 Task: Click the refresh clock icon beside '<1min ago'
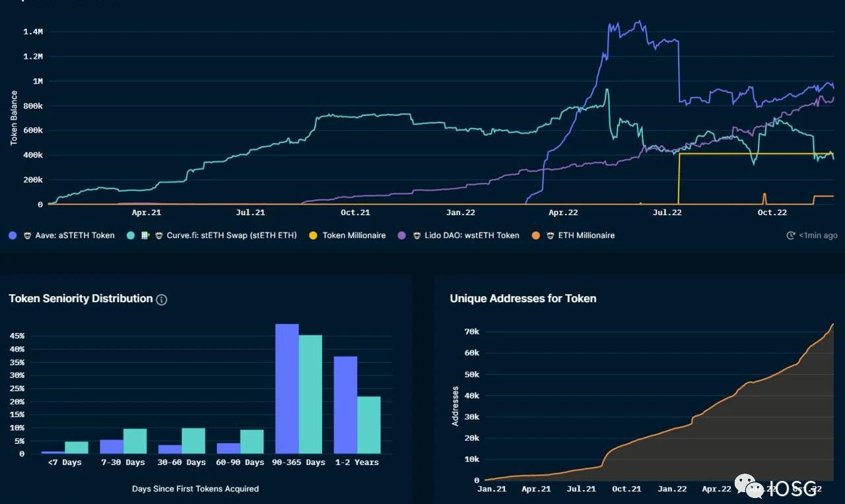click(x=791, y=236)
